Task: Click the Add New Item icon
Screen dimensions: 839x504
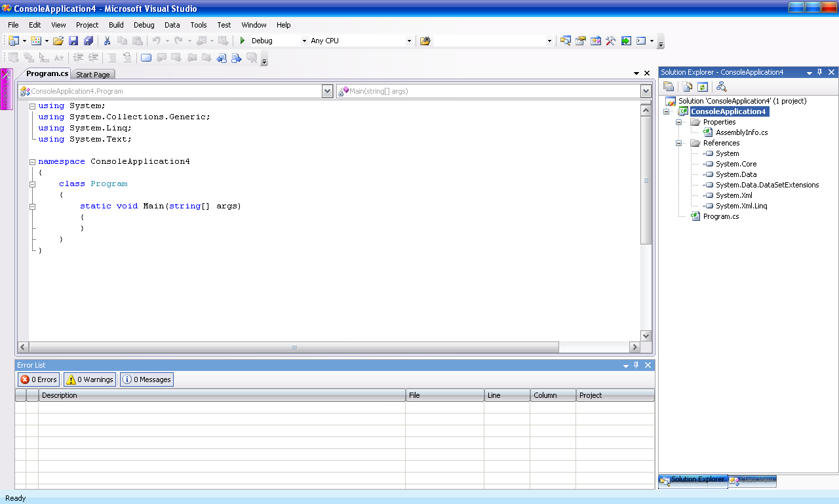Action: click(x=35, y=41)
